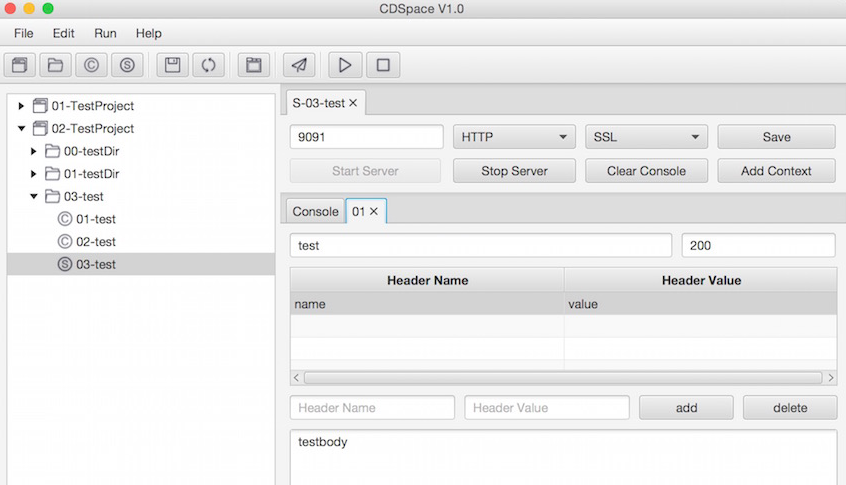Click folder icon next to 01-testDir
Viewport: 846px width, 485px height.
pyautogui.click(x=52, y=173)
